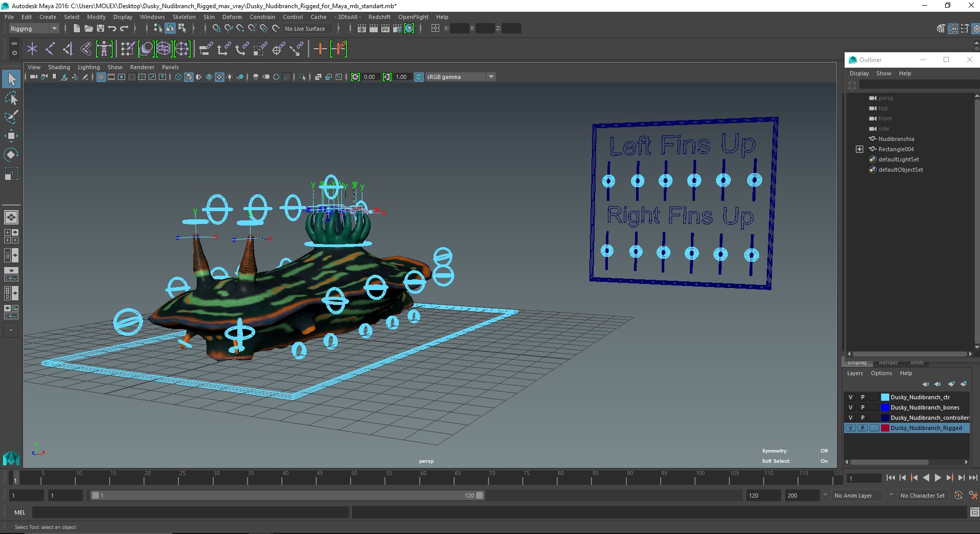Open Outliner Display menu
980x534 pixels.
(859, 73)
